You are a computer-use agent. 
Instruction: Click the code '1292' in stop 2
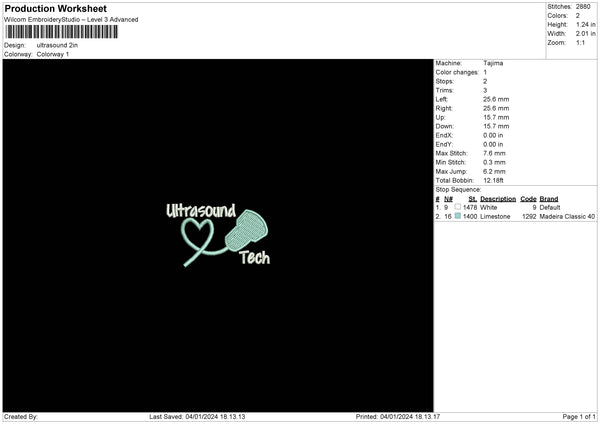[529, 217]
